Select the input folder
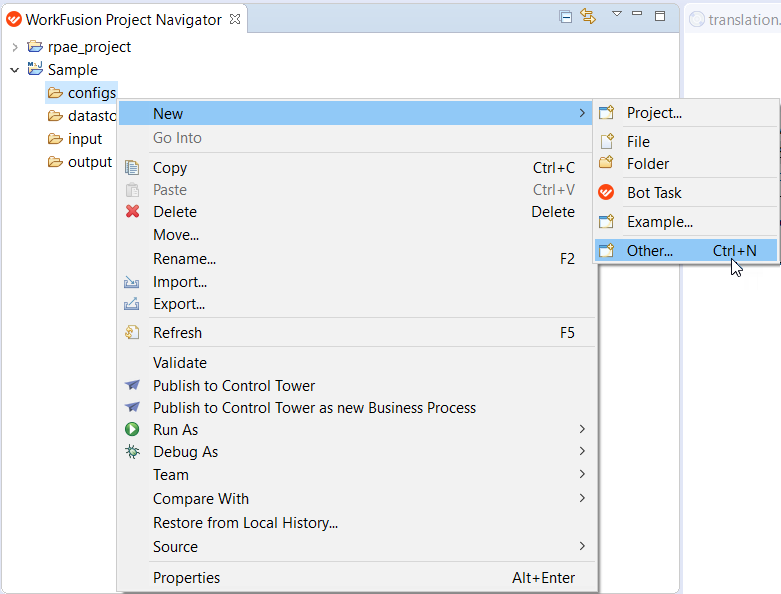Image resolution: width=781 pixels, height=594 pixels. pos(85,138)
